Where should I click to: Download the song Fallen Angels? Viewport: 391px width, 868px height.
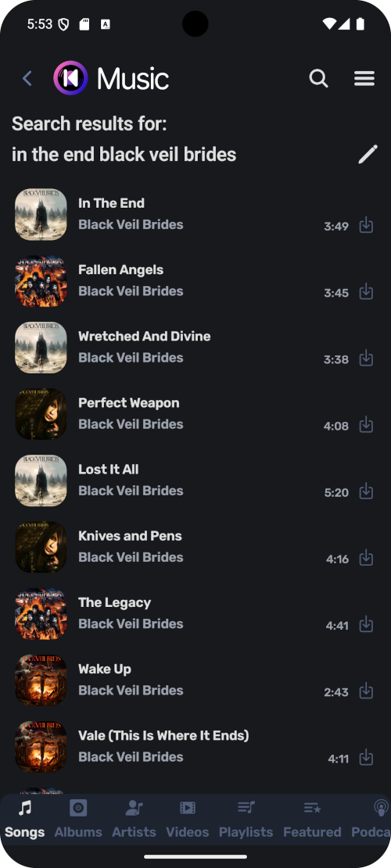(366, 291)
